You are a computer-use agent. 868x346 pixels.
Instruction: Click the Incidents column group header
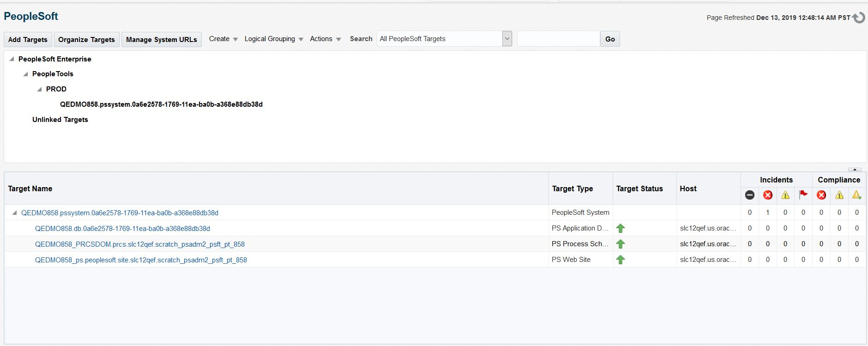pos(776,180)
